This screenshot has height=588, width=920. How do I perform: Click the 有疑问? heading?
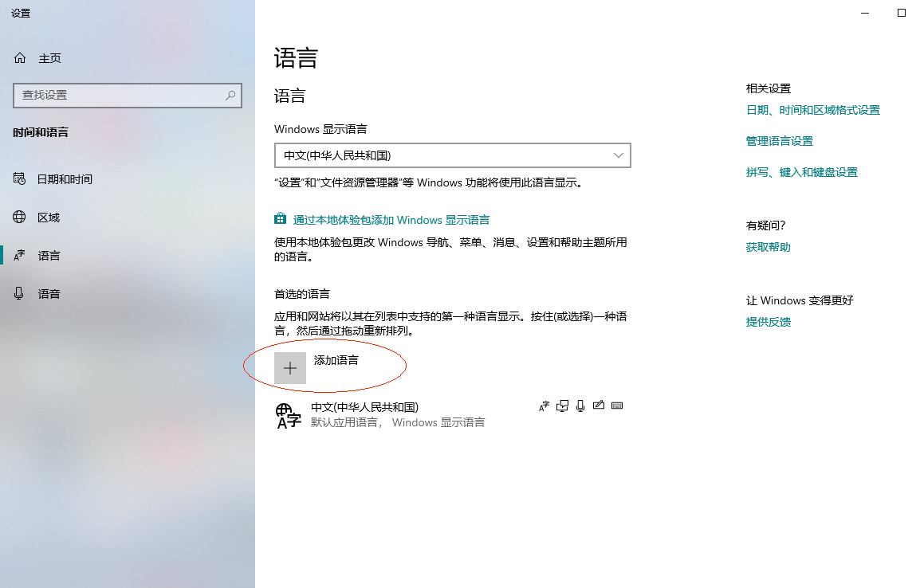765,225
